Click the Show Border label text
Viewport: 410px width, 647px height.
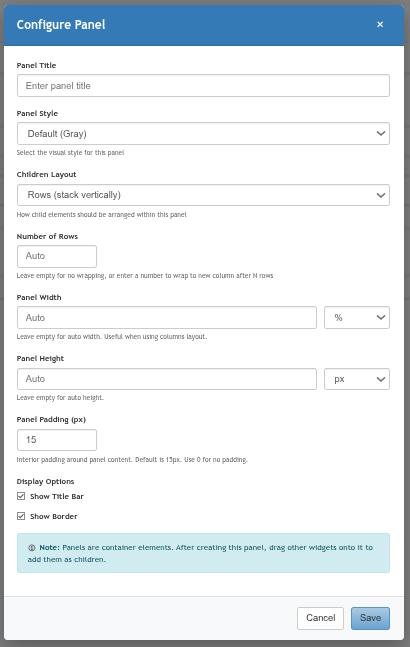point(54,517)
